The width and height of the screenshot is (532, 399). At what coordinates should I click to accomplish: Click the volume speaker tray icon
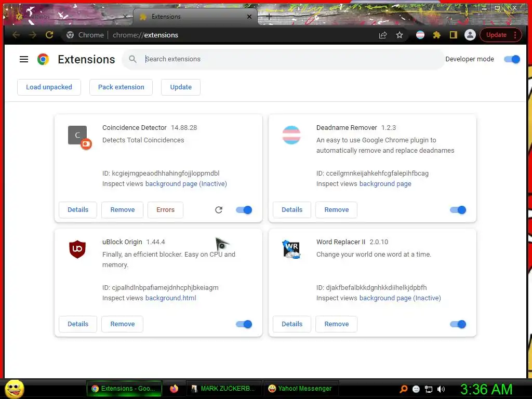441,389
